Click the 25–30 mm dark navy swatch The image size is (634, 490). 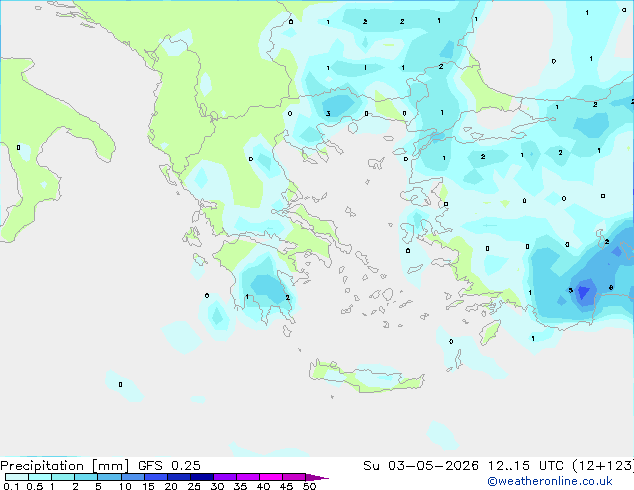pyautogui.click(x=201, y=477)
